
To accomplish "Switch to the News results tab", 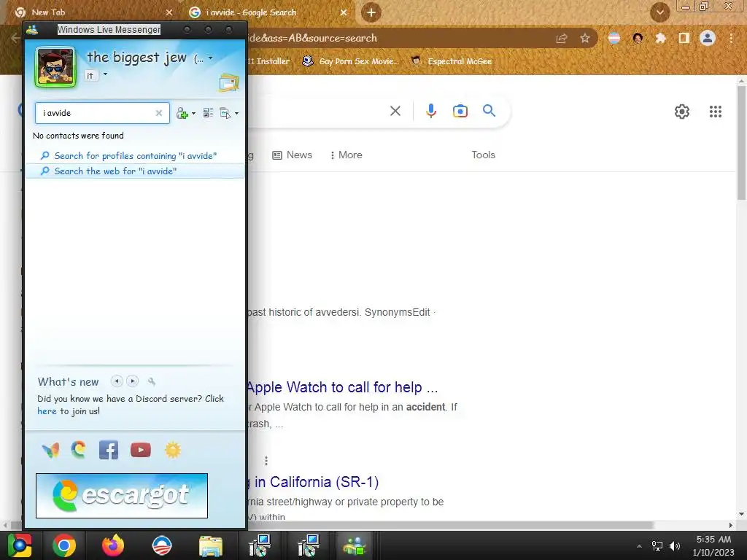I will pos(292,155).
